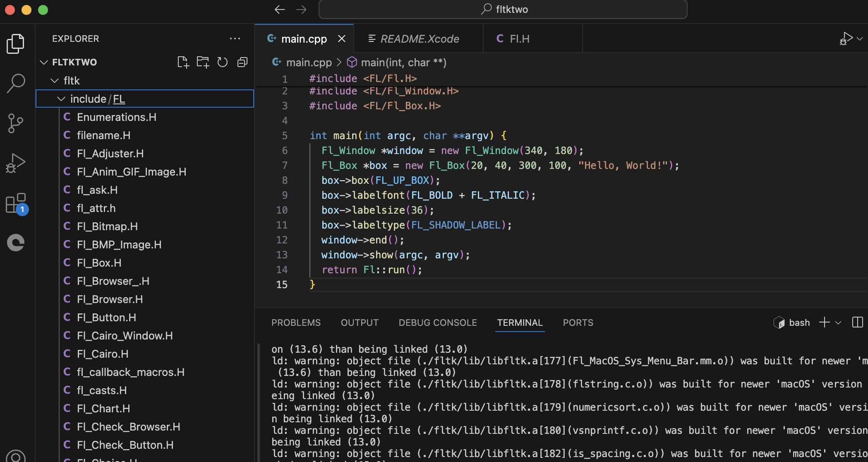Open Fl_Button.H in the explorer
868x462 pixels.
click(145, 318)
